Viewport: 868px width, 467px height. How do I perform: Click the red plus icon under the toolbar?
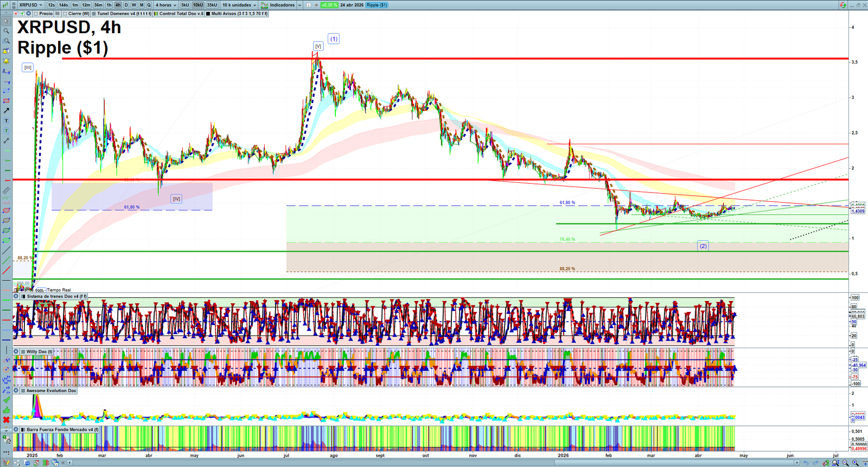pyautogui.click(x=16, y=14)
